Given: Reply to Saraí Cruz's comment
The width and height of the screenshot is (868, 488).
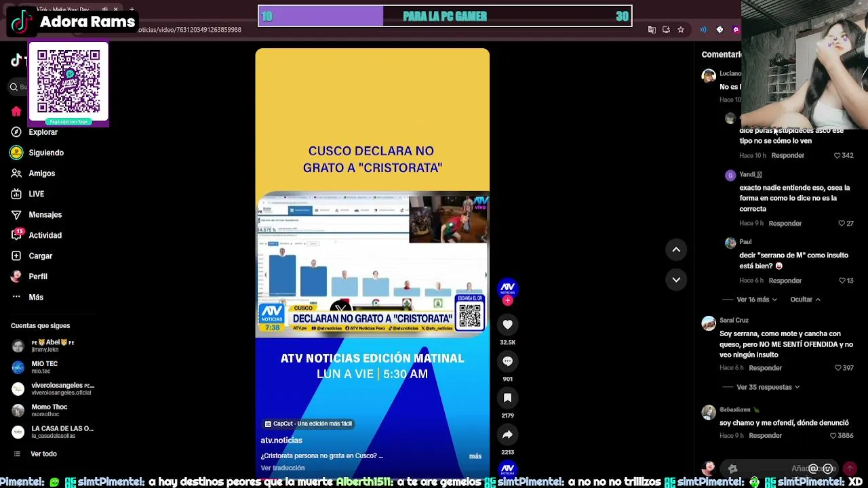Looking at the screenshot, I should pyautogui.click(x=766, y=368).
